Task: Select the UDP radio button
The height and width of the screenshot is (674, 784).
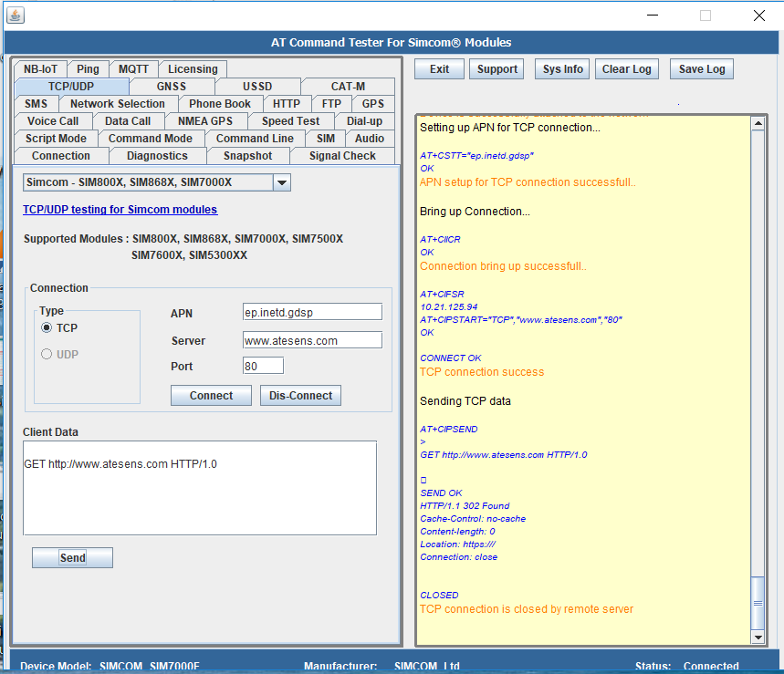Action: coord(47,354)
